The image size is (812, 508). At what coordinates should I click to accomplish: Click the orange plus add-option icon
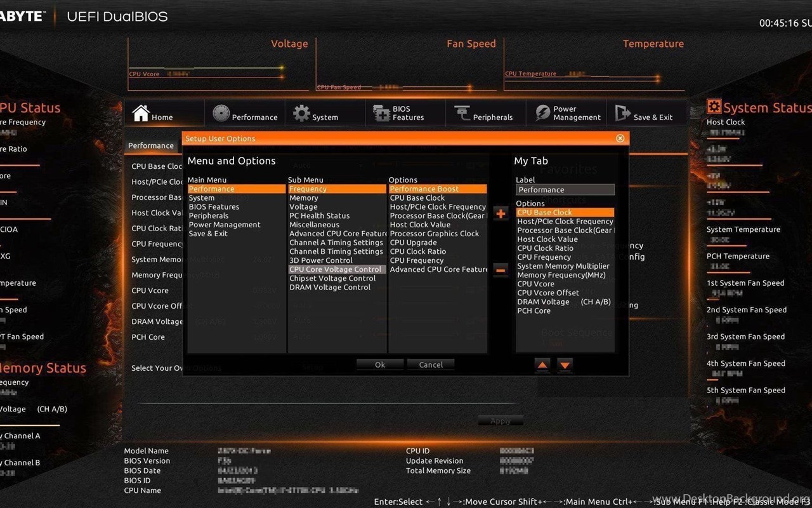click(501, 213)
